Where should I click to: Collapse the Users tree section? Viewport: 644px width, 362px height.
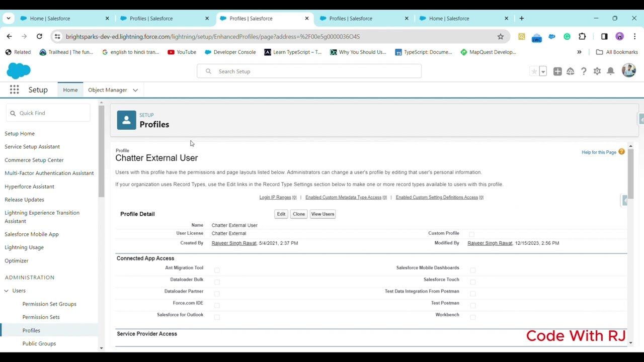(x=6, y=291)
